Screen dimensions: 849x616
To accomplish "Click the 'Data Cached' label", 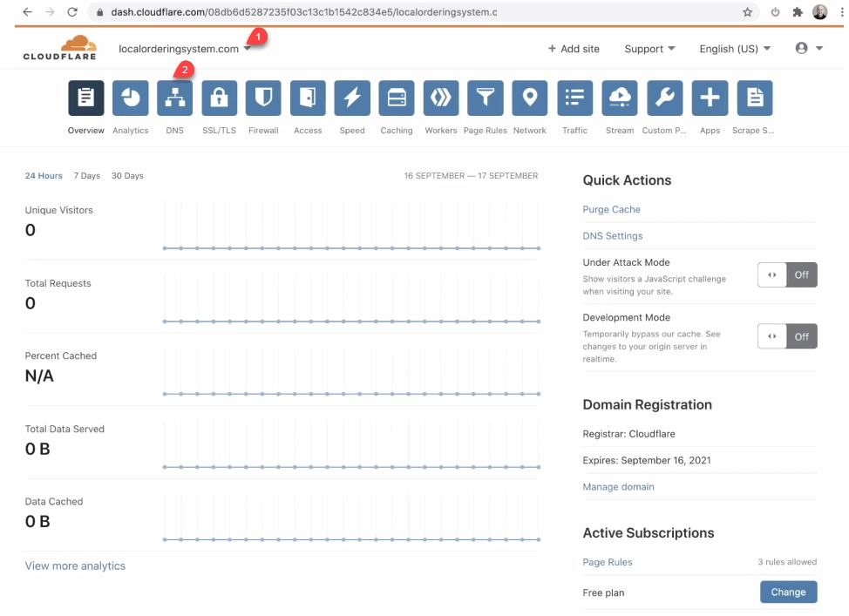I will (x=53, y=502).
